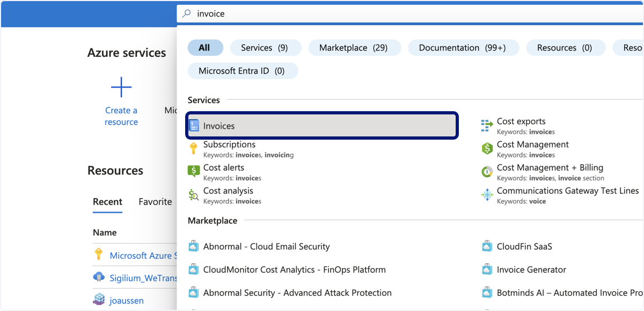Open Cost Management + Billing result

click(x=550, y=168)
